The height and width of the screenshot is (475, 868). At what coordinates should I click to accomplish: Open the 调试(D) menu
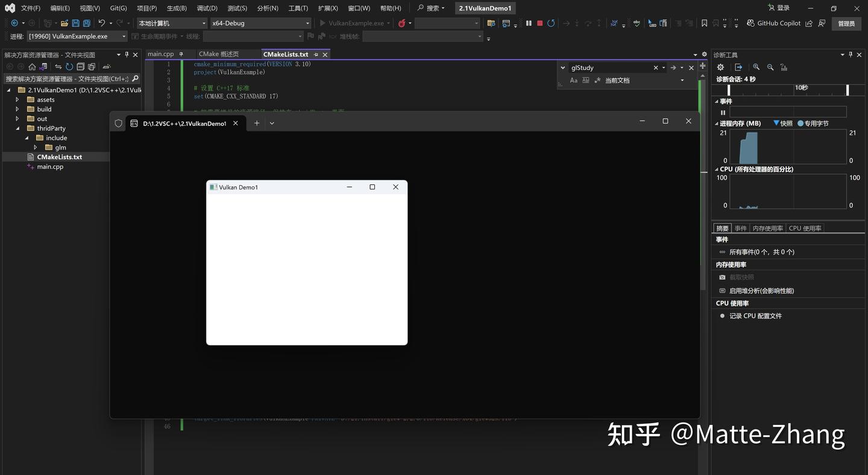click(206, 8)
